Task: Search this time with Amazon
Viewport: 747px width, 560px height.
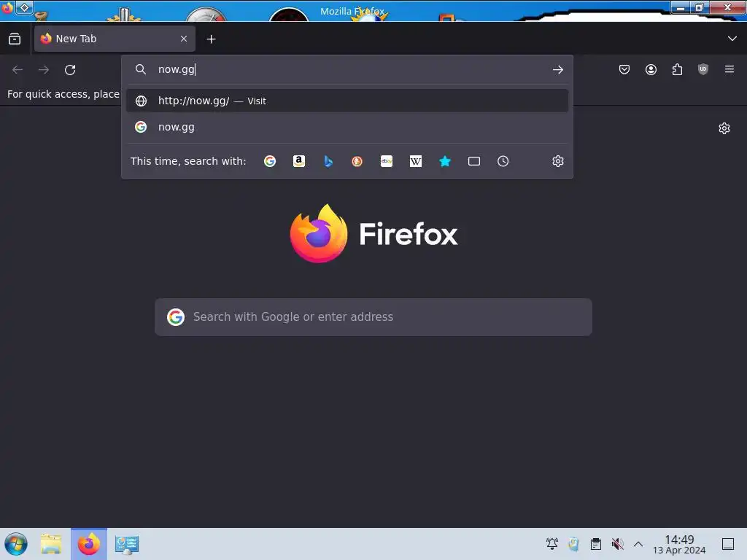Action: point(298,161)
